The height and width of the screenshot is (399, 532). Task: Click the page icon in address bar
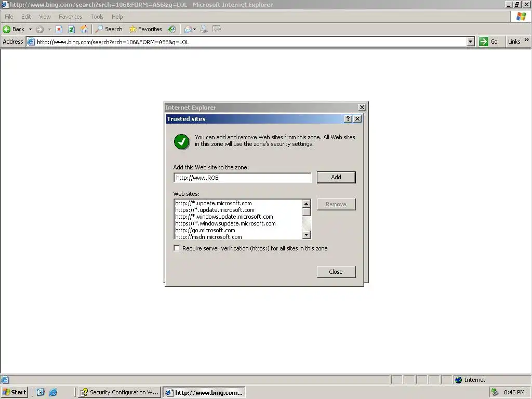31,42
